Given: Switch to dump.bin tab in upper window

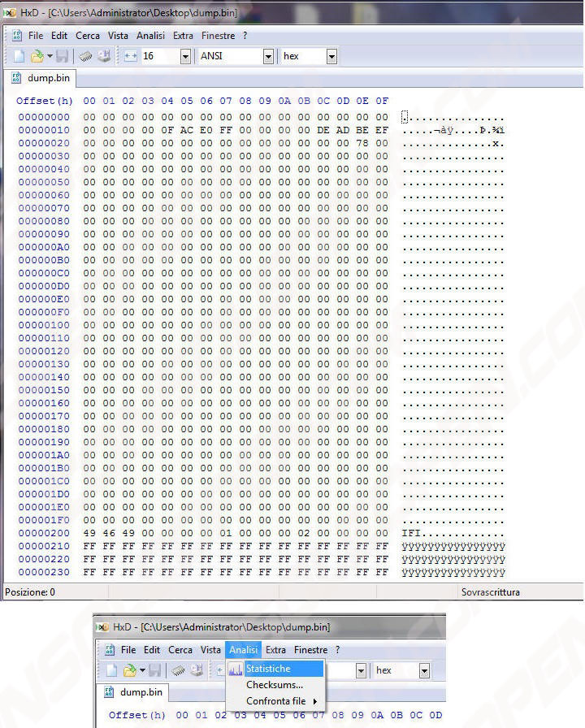Looking at the screenshot, I should (42, 79).
